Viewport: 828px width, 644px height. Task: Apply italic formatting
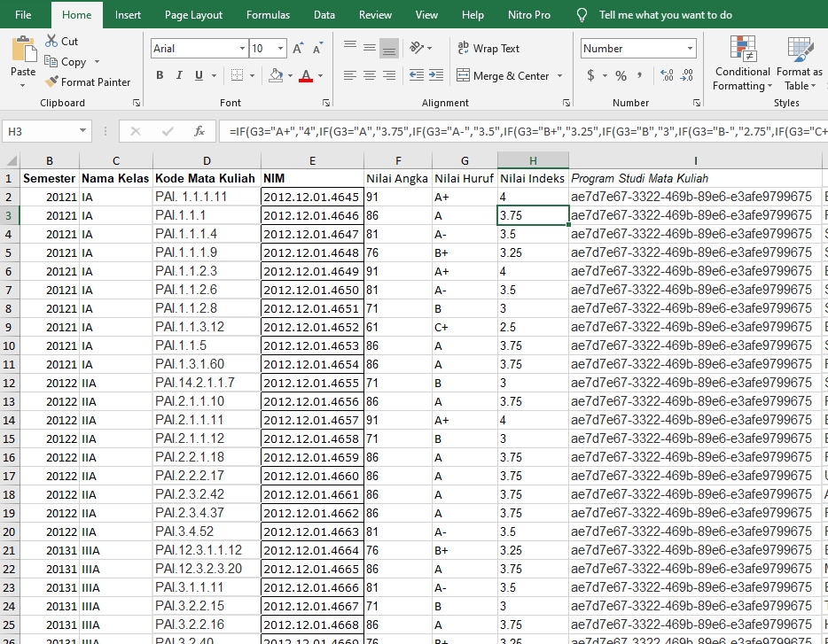coord(180,75)
